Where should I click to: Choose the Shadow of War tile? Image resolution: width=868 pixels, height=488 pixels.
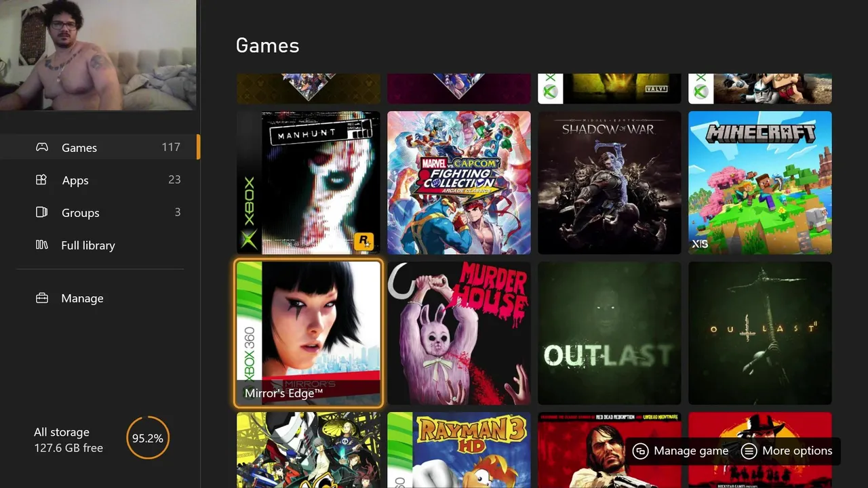610,183
